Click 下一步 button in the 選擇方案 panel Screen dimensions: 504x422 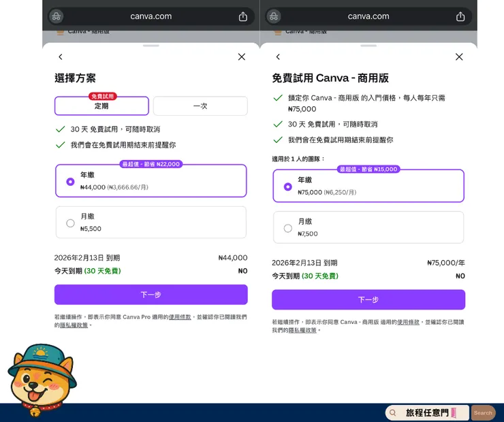pos(151,295)
